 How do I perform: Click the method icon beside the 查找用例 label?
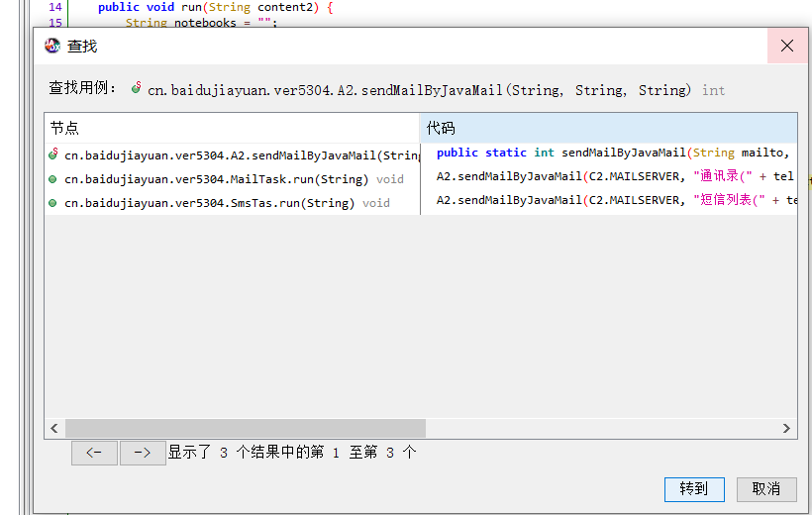coord(137,88)
